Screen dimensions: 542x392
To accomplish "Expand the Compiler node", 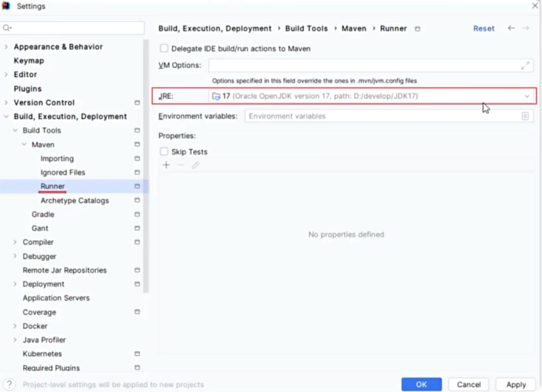I will (15, 242).
